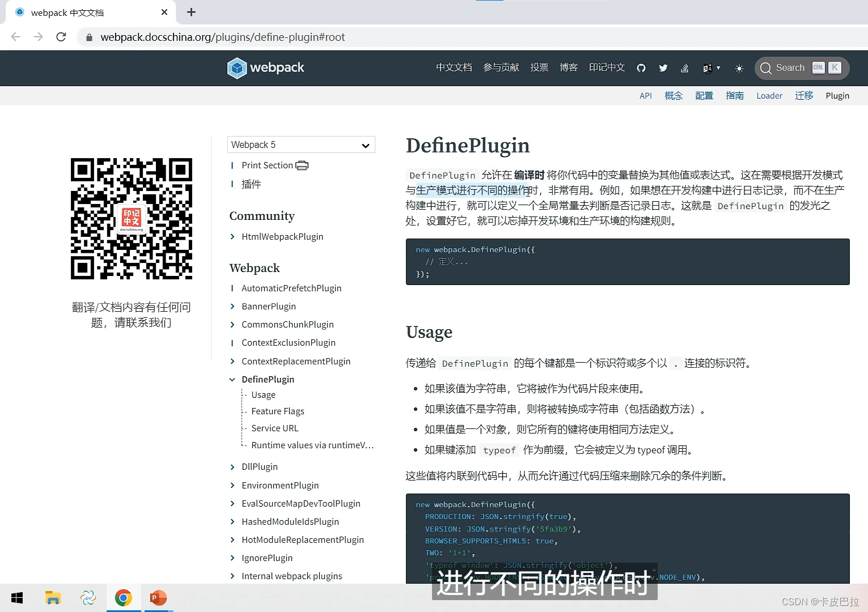The height and width of the screenshot is (612, 868).
Task: Open a new browser tab
Action: pos(192,12)
